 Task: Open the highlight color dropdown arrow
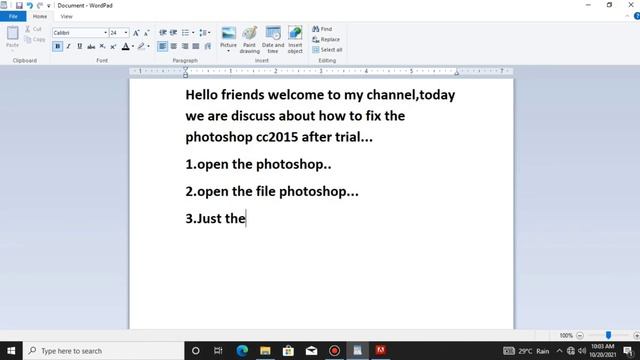click(149, 47)
